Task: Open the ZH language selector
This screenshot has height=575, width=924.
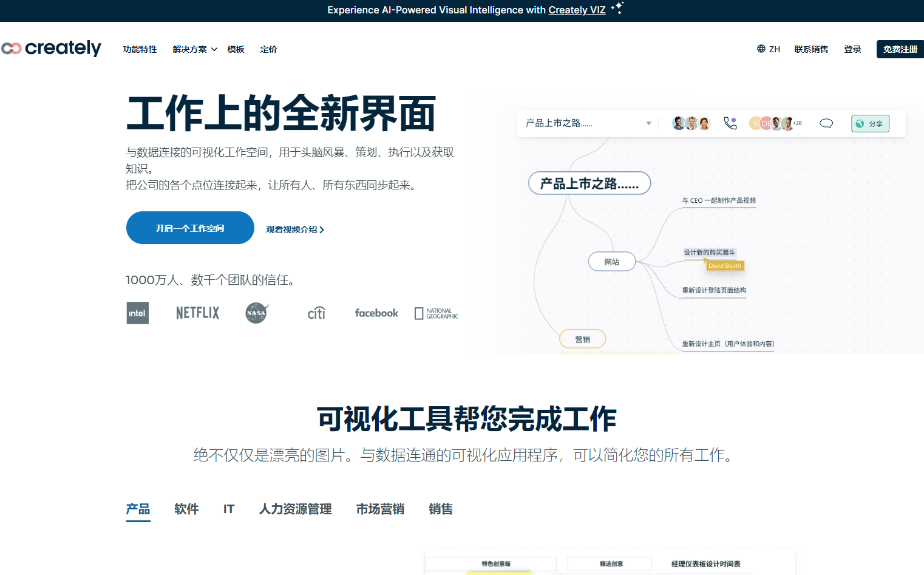Action: point(774,49)
